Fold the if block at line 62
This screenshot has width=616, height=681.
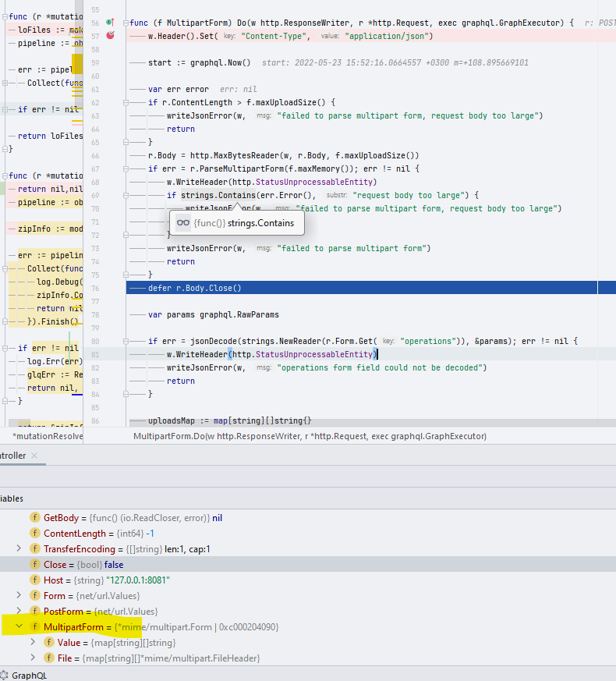126,102
